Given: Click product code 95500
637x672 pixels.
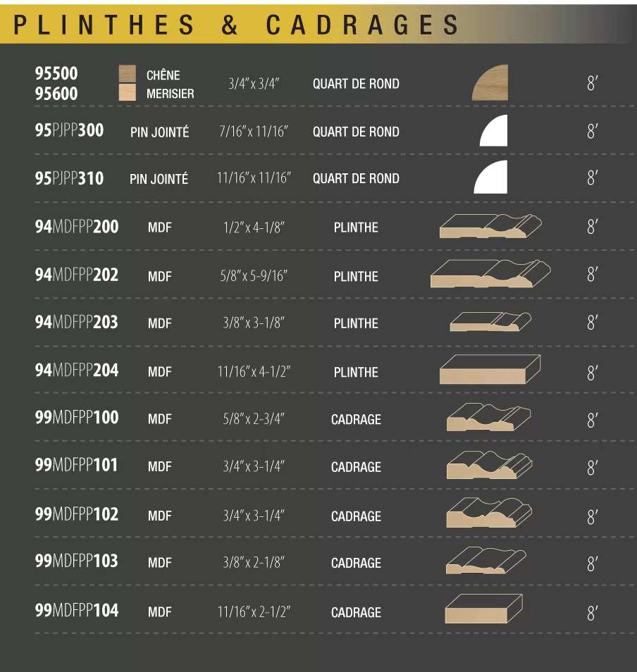Looking at the screenshot, I should point(56,73).
